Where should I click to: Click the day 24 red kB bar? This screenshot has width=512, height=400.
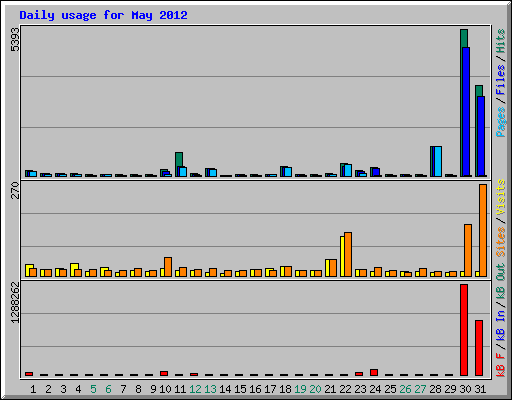[x=374, y=373]
